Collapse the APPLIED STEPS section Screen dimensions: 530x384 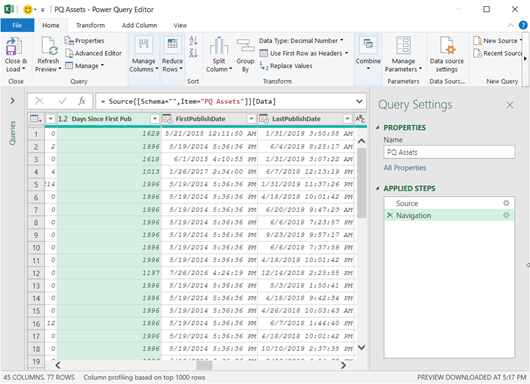378,188
